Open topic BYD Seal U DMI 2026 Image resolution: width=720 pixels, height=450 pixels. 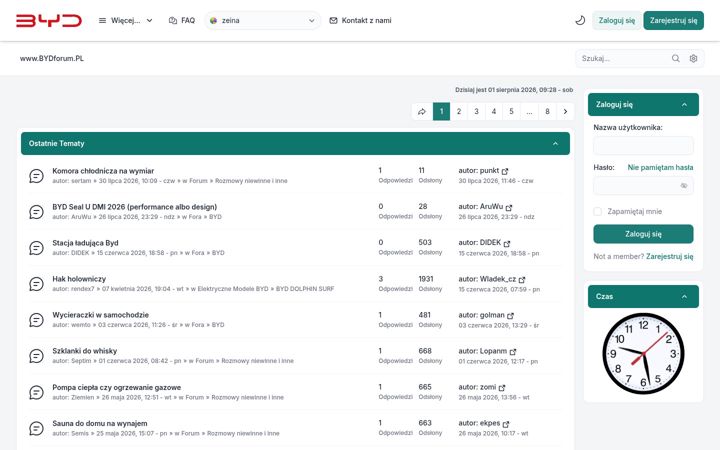(x=135, y=207)
